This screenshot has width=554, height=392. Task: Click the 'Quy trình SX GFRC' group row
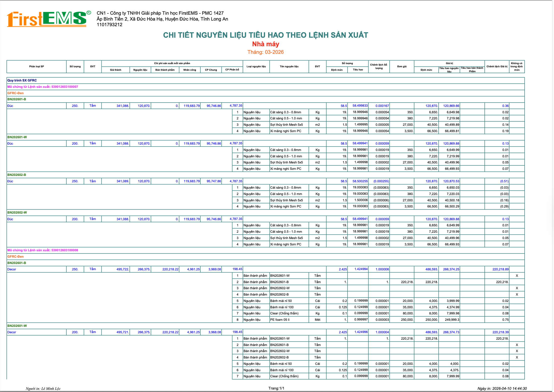[x=265, y=81]
